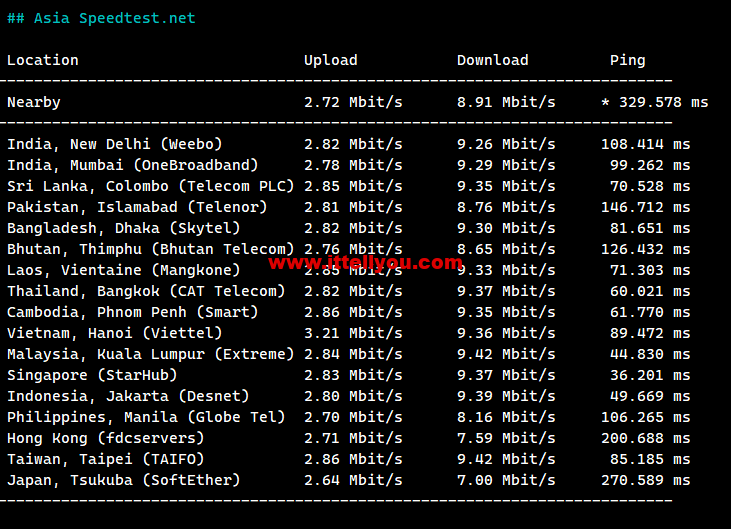The width and height of the screenshot is (731, 529).
Task: Select the 'Download' column header
Action: pos(493,60)
